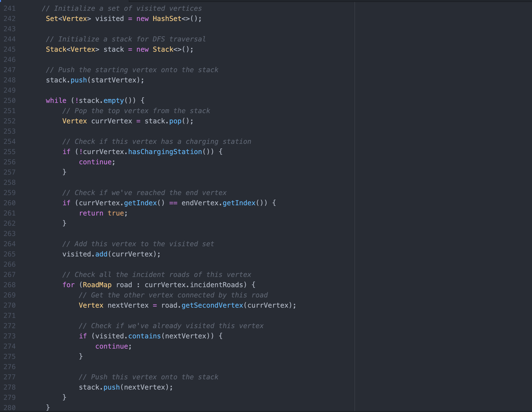Screen dimensions: 532x412
Task: Place cursor on the for loop keyword
Action: 69,284
